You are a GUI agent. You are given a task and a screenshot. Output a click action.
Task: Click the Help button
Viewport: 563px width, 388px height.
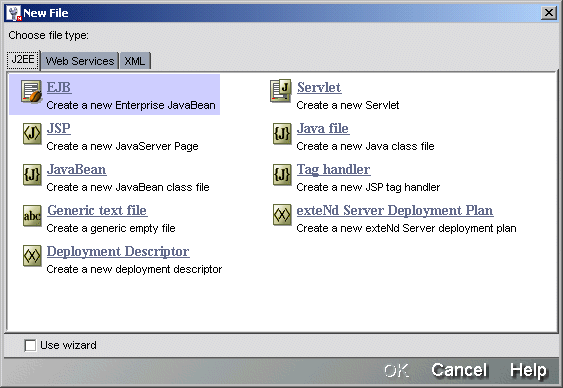pos(528,370)
